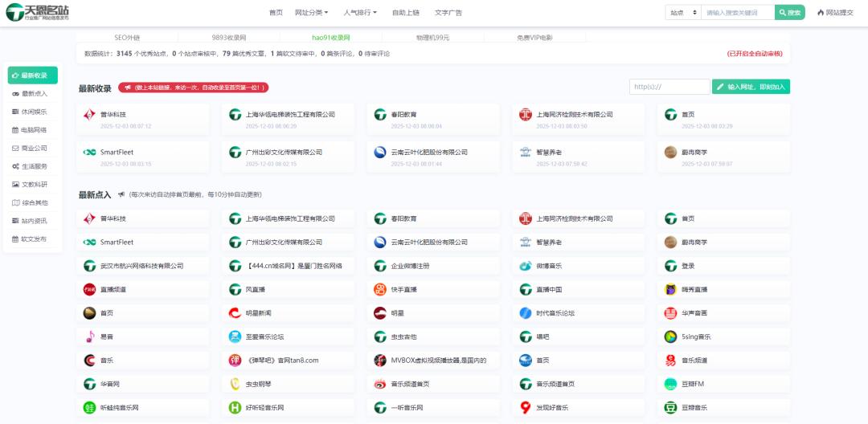
Task: Click the 5sing音乐 site icon
Action: (670, 336)
